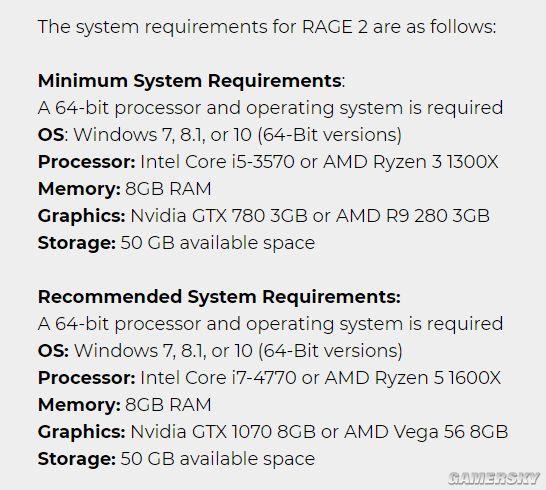Click the recommended Storage 50 GB line
Screen dimensions: 546x490
pos(177,459)
